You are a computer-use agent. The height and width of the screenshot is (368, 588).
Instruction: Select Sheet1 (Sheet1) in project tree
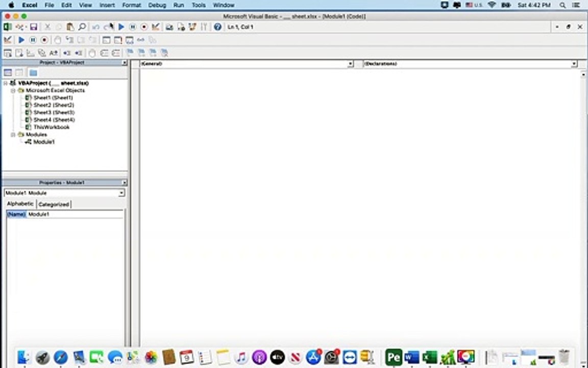tap(53, 98)
